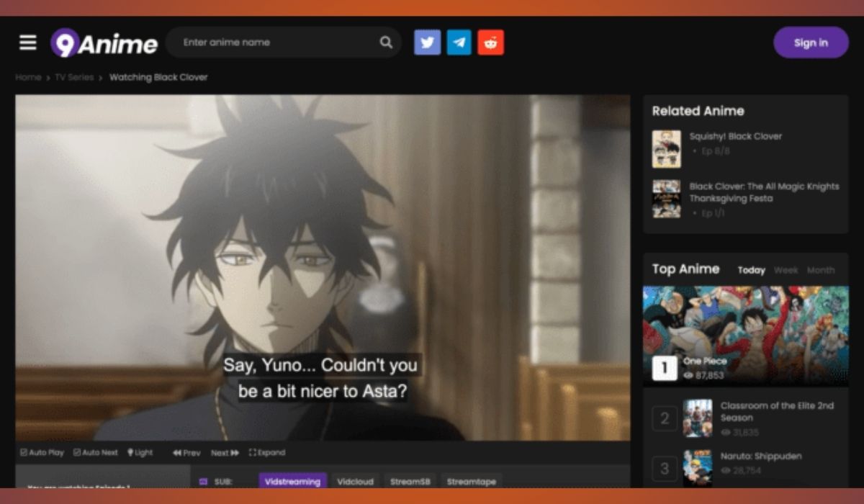Click the search magnifier icon
The width and height of the screenshot is (864, 504).
coord(386,42)
